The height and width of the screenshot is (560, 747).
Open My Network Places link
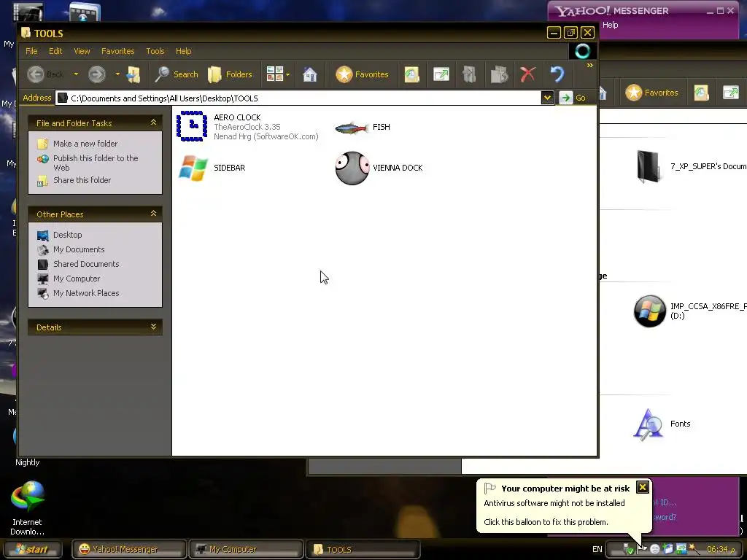[86, 293]
